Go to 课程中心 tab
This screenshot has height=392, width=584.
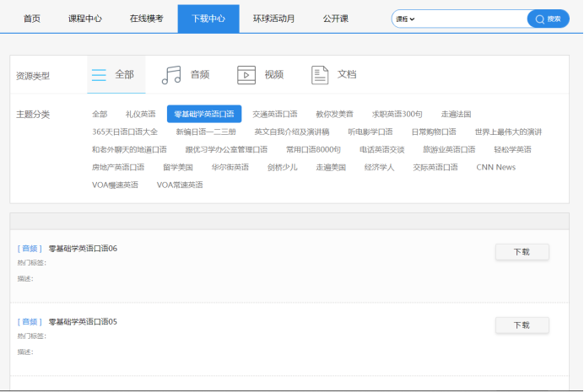(x=85, y=19)
